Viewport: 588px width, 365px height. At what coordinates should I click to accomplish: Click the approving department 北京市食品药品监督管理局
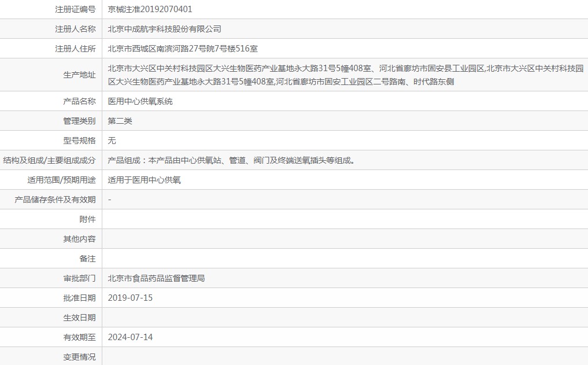click(x=156, y=278)
